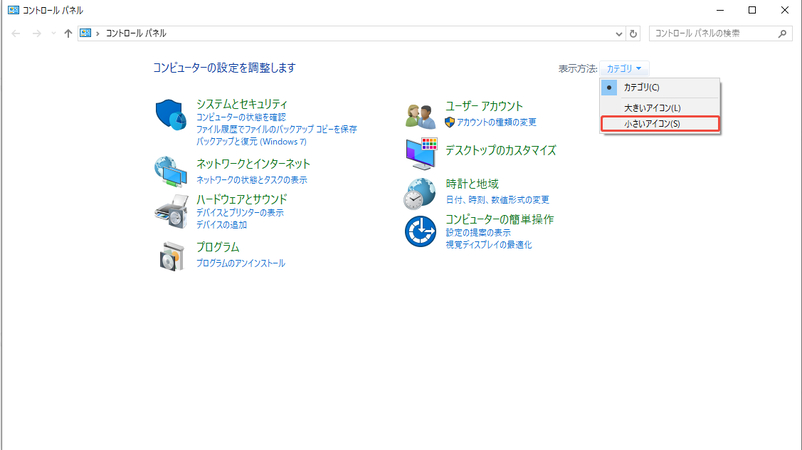Click the refresh button beside address bar
The width and height of the screenshot is (802, 450).
633,33
